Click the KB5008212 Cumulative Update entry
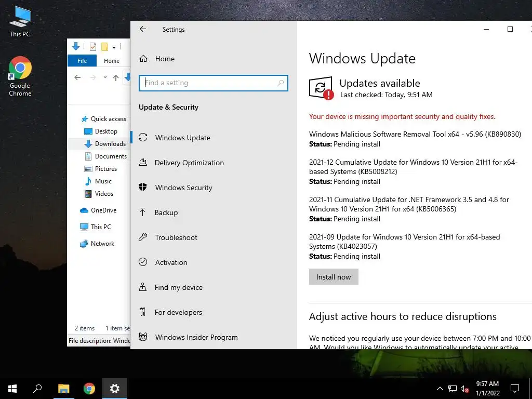532x399 pixels. [x=413, y=167]
